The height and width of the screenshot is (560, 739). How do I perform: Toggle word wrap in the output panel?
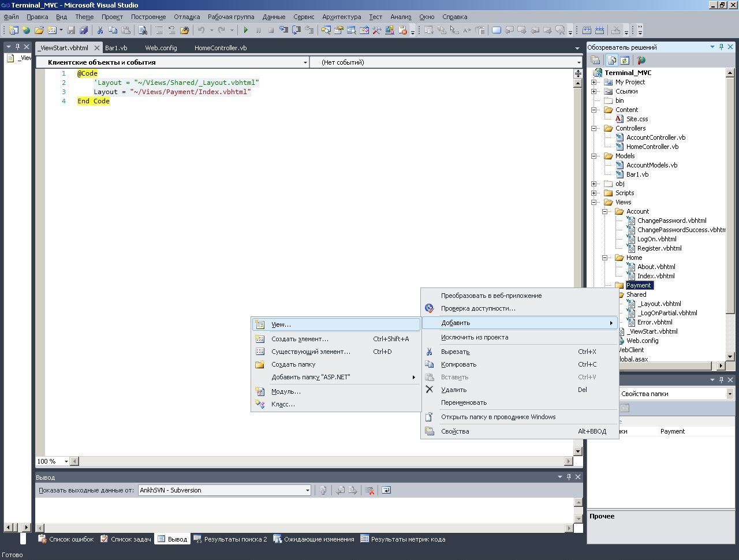386,490
